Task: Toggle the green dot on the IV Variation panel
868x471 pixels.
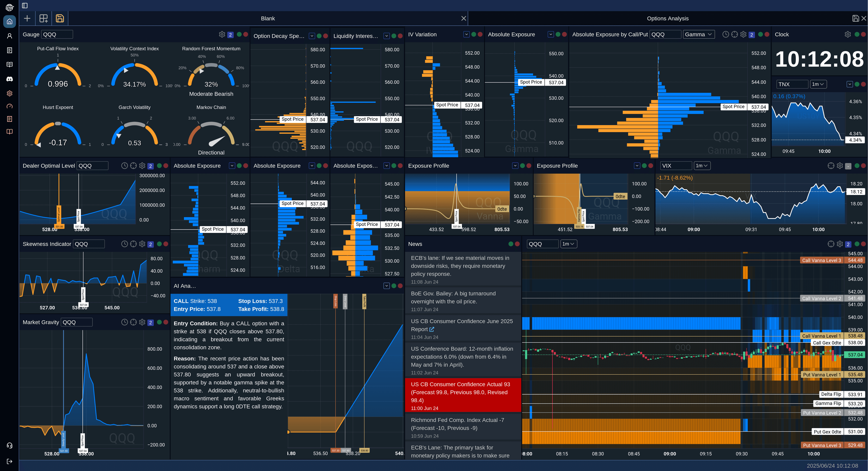Action: (473, 34)
